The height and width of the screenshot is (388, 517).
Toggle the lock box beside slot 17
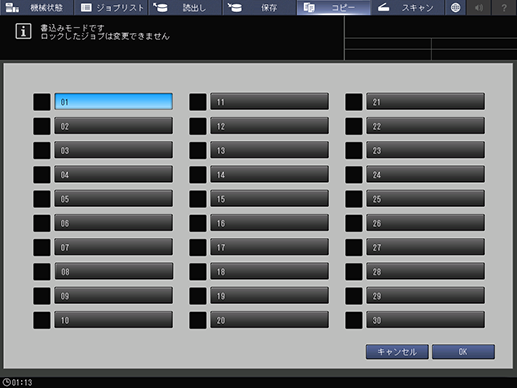click(x=198, y=247)
